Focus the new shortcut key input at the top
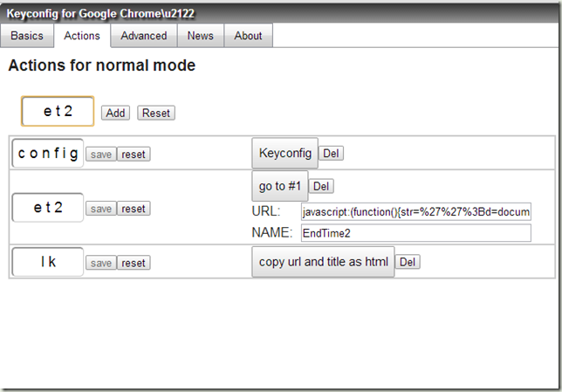The height and width of the screenshot is (392, 562). tap(58, 111)
